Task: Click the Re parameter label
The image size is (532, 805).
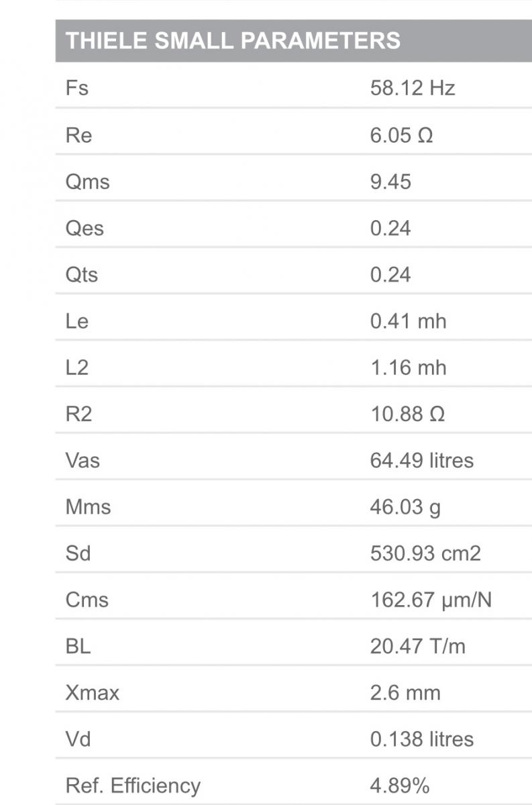Action: (78, 136)
